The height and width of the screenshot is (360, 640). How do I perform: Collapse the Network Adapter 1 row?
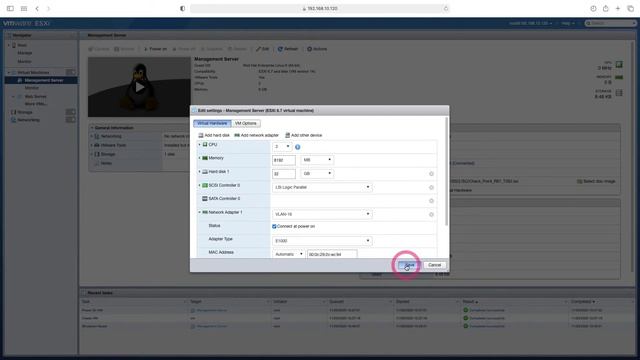click(x=200, y=212)
